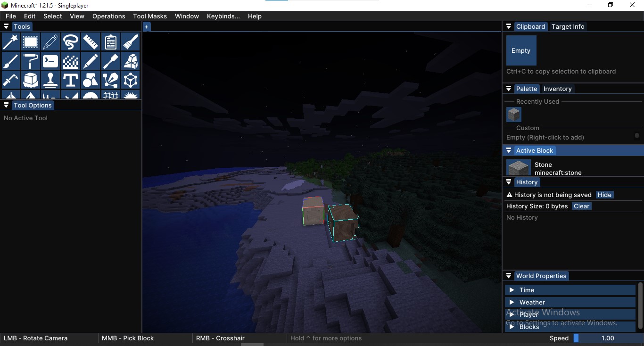Select the Pencil tool

[91, 61]
